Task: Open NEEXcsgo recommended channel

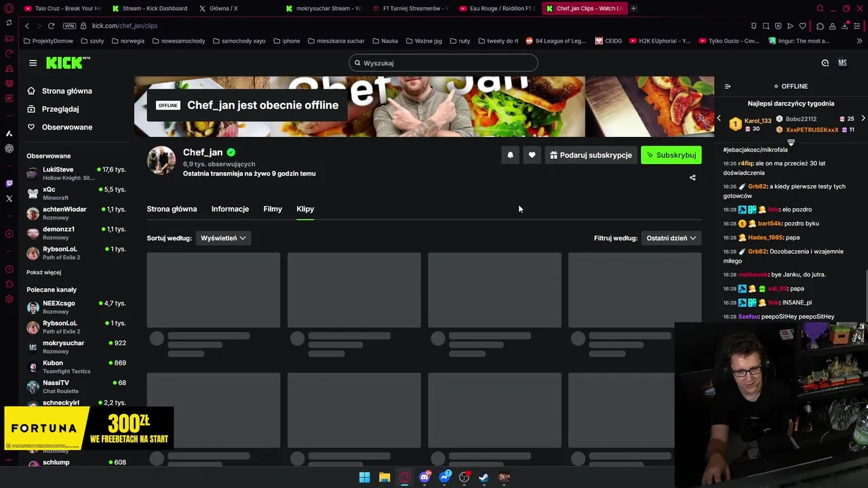Action: 76,307
